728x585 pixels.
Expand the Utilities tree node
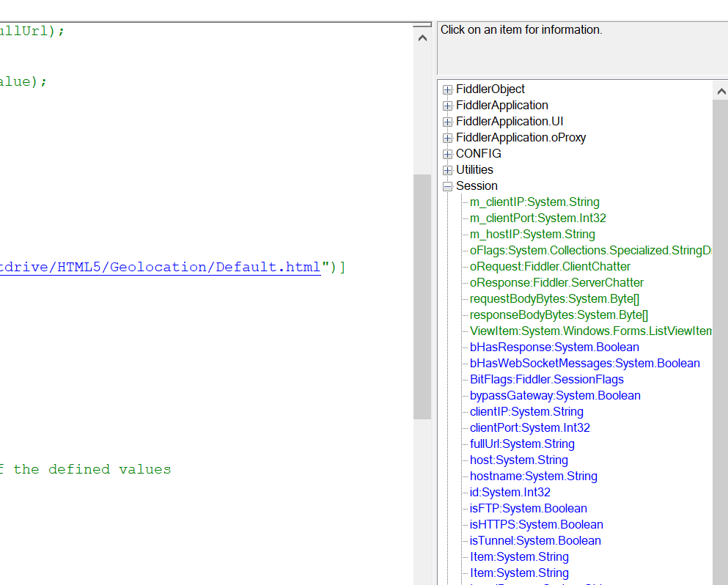point(447,170)
